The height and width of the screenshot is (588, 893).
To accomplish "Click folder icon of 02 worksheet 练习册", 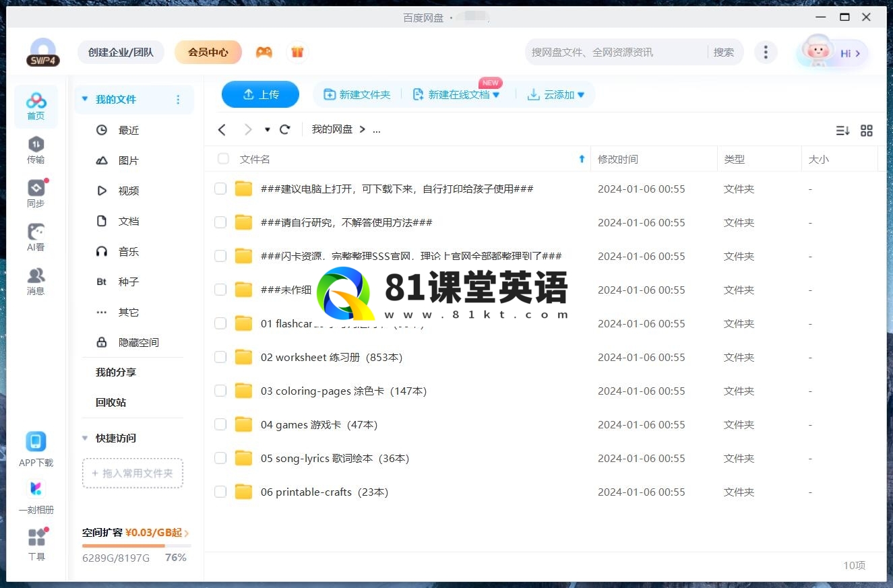I will coord(243,357).
